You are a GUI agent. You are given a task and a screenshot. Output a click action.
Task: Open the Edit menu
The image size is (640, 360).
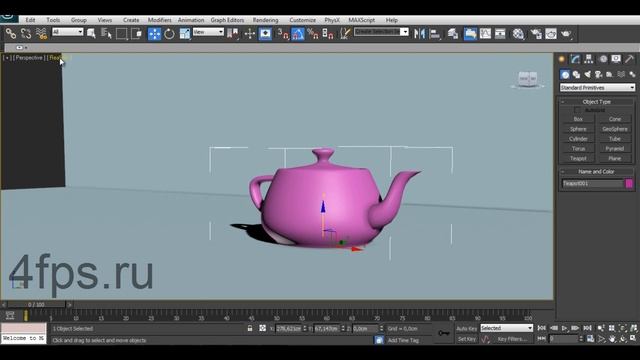click(30, 20)
